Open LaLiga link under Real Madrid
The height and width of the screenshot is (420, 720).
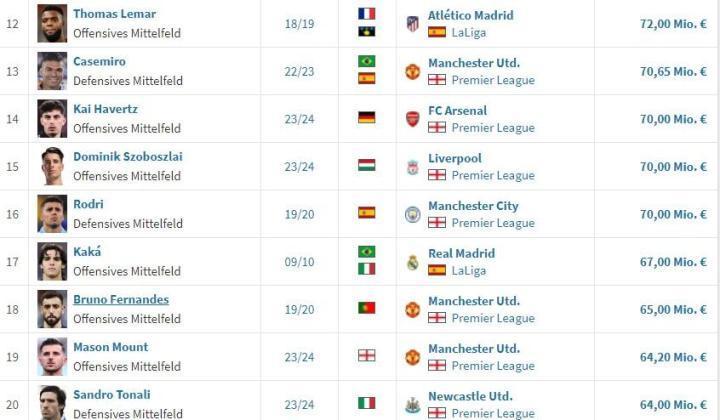[x=468, y=271]
